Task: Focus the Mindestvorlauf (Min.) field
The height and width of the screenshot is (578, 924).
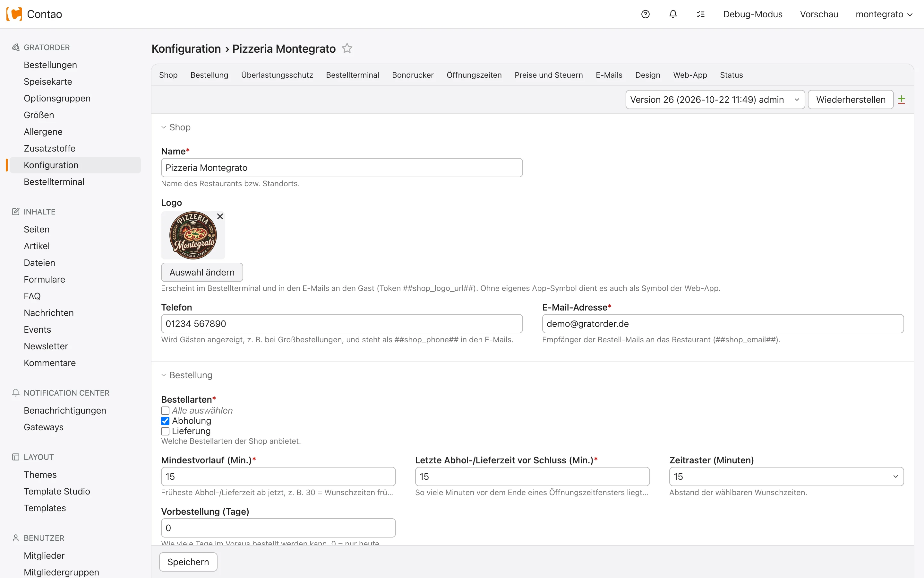Action: (x=278, y=477)
